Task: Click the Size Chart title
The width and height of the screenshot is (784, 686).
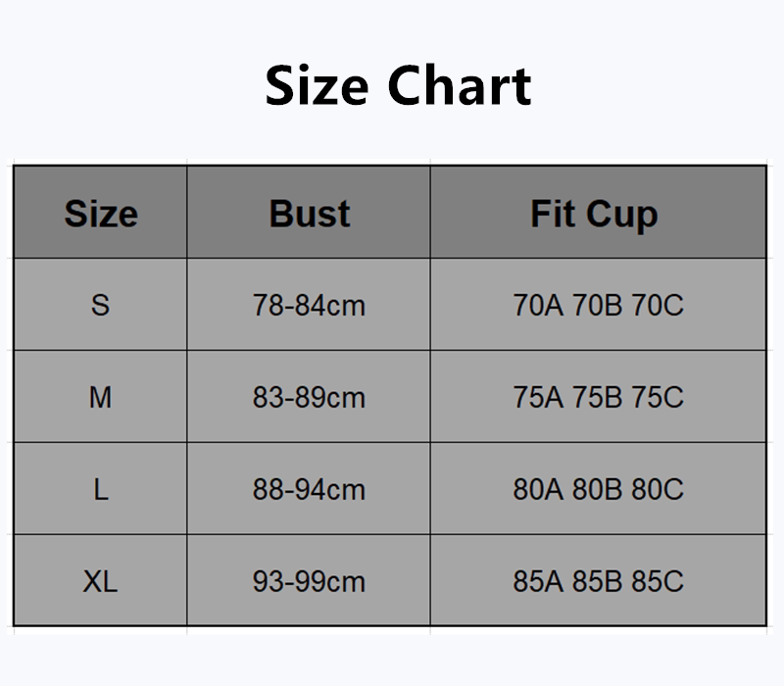Action: click(398, 85)
